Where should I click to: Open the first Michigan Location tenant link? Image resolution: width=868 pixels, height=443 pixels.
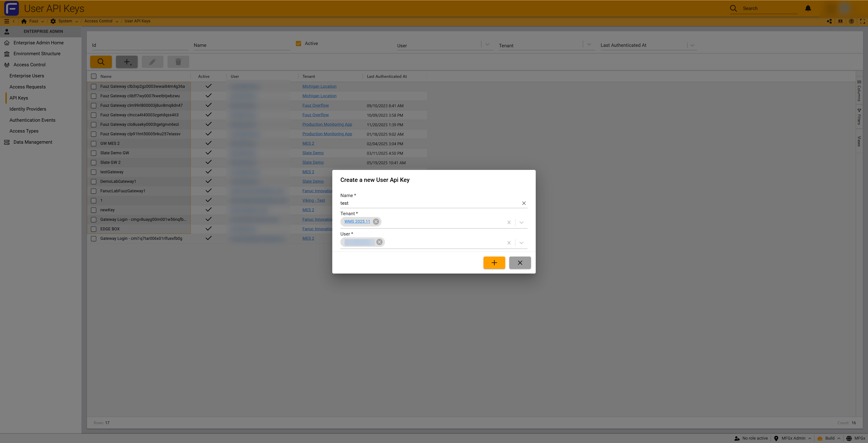319,86
